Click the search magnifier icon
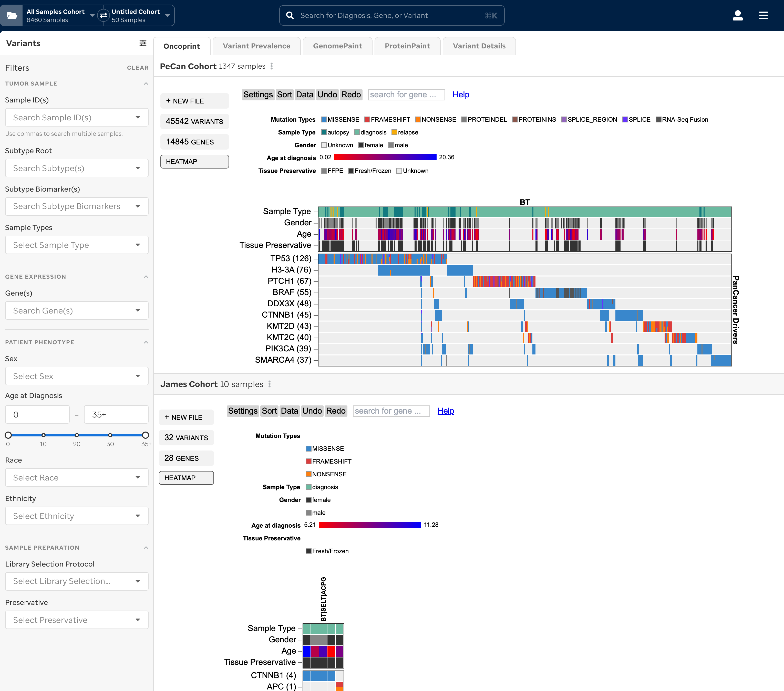This screenshot has width=784, height=691. point(290,15)
